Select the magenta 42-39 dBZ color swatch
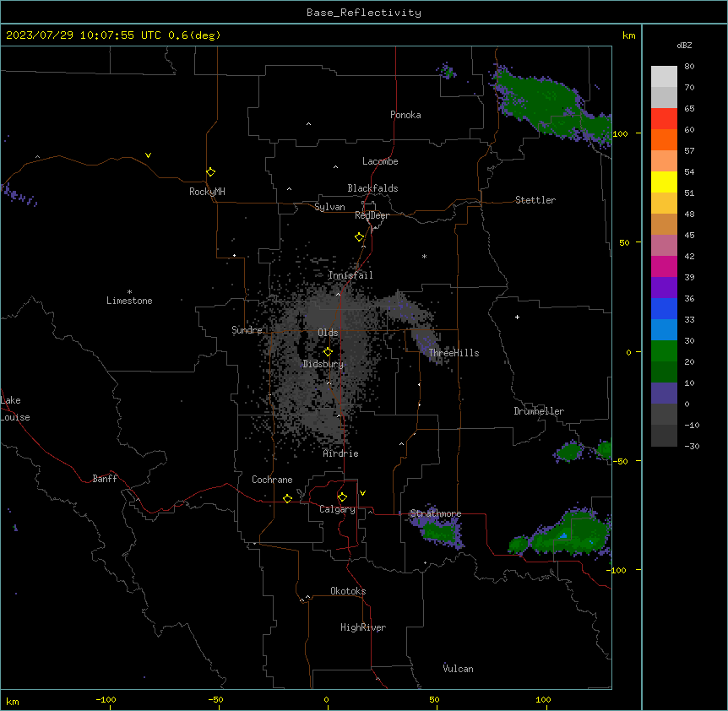The width and height of the screenshot is (728, 711). pos(664,266)
